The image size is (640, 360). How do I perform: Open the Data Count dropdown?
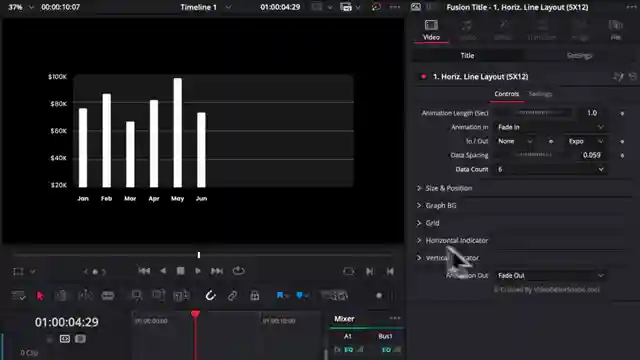550,169
